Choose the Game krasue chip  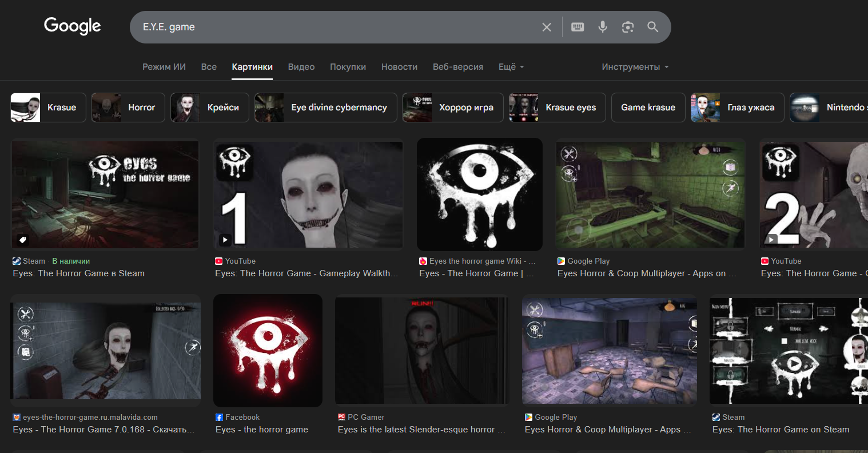[648, 108]
